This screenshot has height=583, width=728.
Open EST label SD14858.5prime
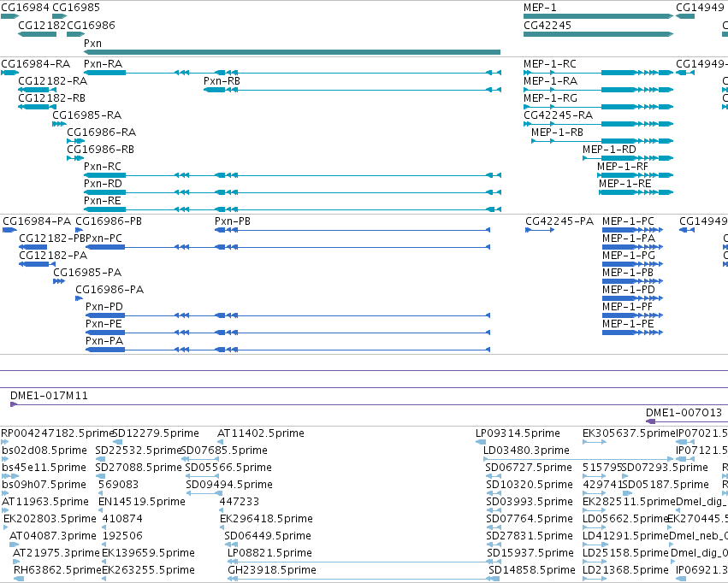tap(532, 570)
